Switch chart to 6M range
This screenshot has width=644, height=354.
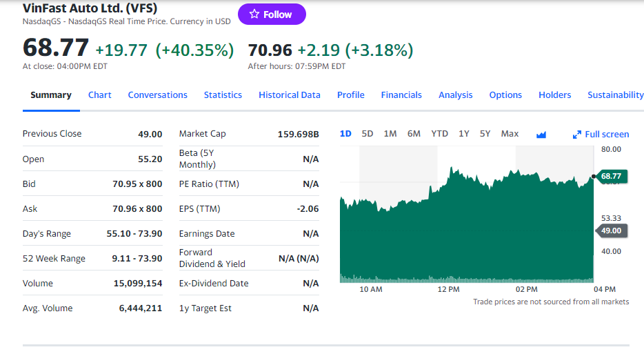pos(414,134)
